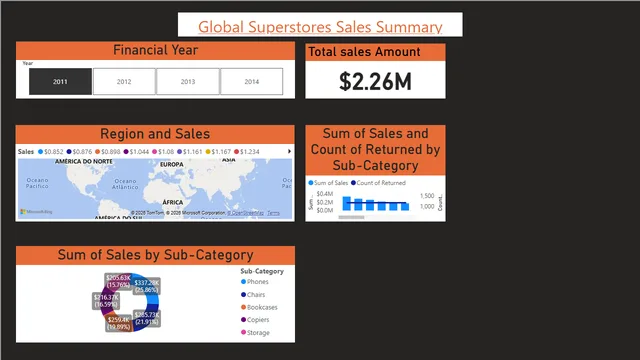The width and height of the screenshot is (640, 360).
Task: Open the OpenStreetMap attribution link
Action: coord(246,213)
